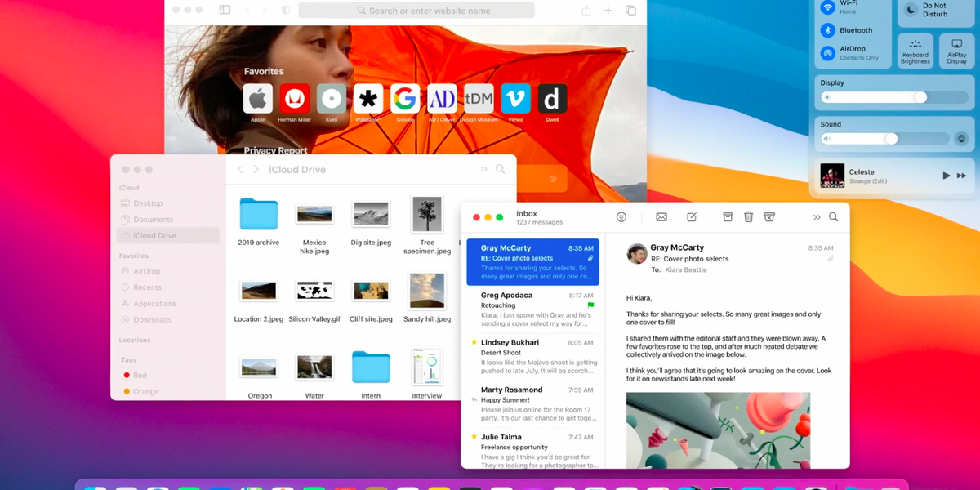Click the Mail filter icon
980x490 pixels.
[621, 217]
